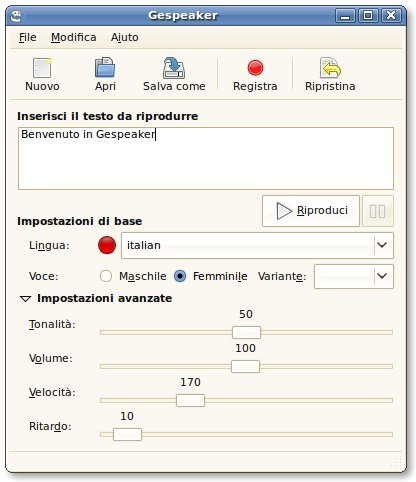Open a file with Apri icon
This screenshot has width=416, height=482.
tap(105, 68)
